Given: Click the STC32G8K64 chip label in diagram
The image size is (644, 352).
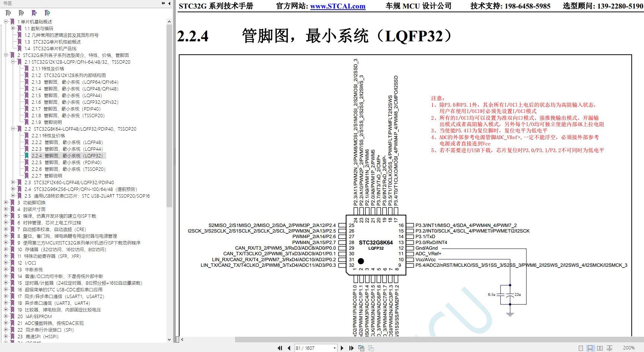Looking at the screenshot, I should [x=376, y=243].
